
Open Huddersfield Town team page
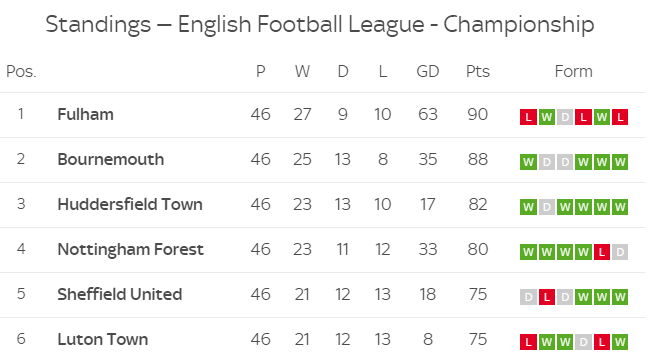pyautogui.click(x=130, y=204)
